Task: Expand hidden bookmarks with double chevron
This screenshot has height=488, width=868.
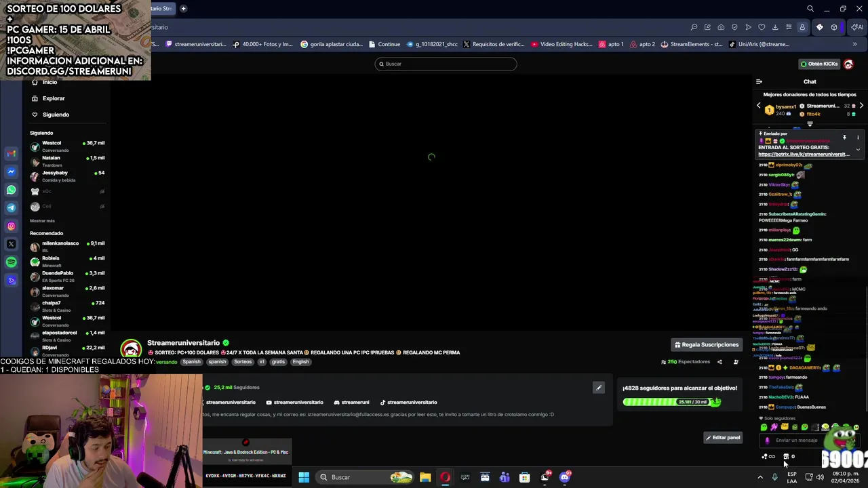Action: click(854, 44)
